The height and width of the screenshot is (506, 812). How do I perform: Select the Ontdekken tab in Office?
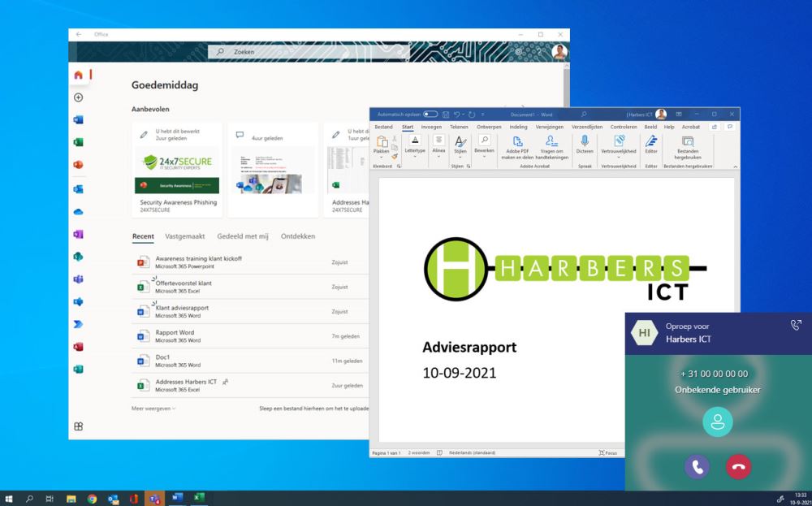click(x=298, y=236)
